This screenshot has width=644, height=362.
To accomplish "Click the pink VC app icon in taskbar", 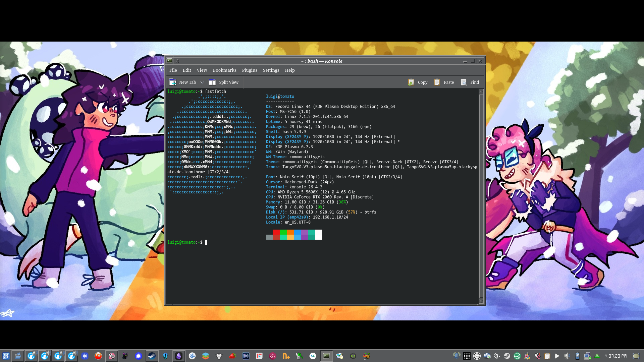I will click(112, 356).
